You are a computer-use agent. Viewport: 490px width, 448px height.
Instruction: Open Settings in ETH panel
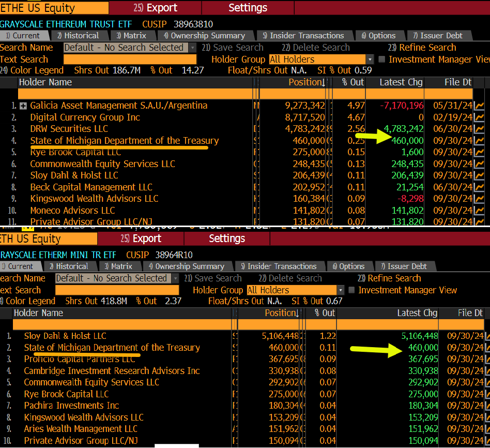click(227, 238)
